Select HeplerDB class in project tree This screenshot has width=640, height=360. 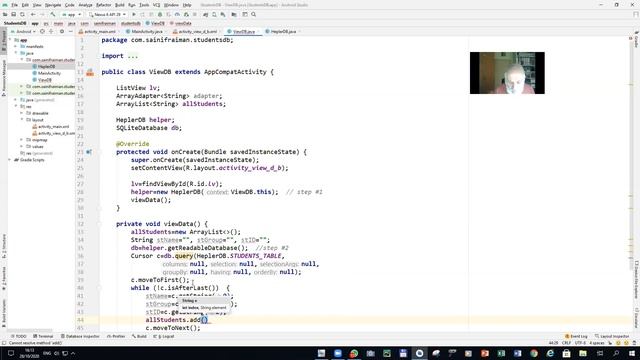(46, 67)
